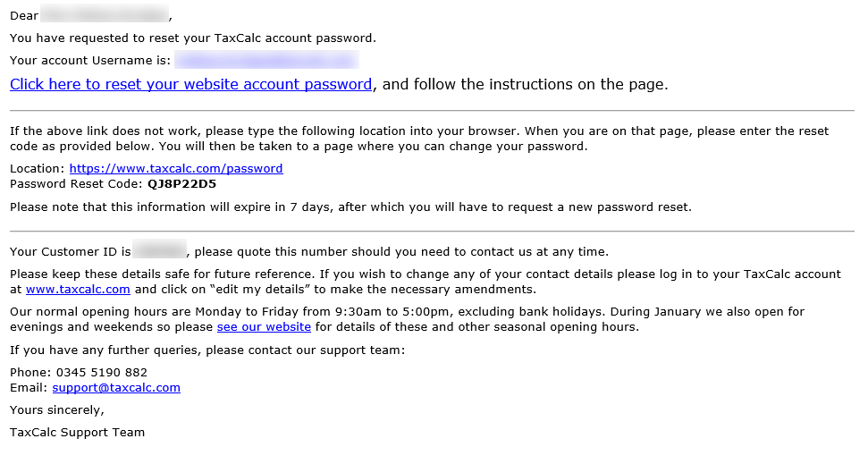The width and height of the screenshot is (868, 464).
Task: Click the blurred recipient name after Dear
Action: coord(105,15)
